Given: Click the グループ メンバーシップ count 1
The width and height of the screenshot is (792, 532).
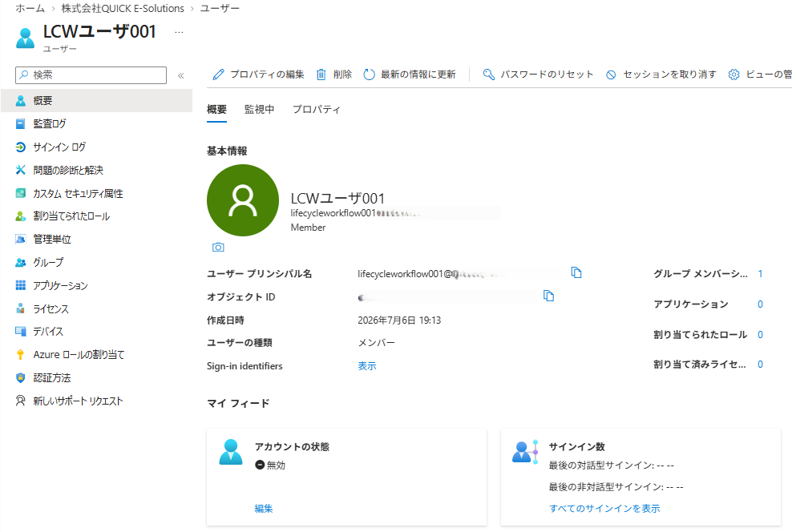Looking at the screenshot, I should tap(760, 273).
